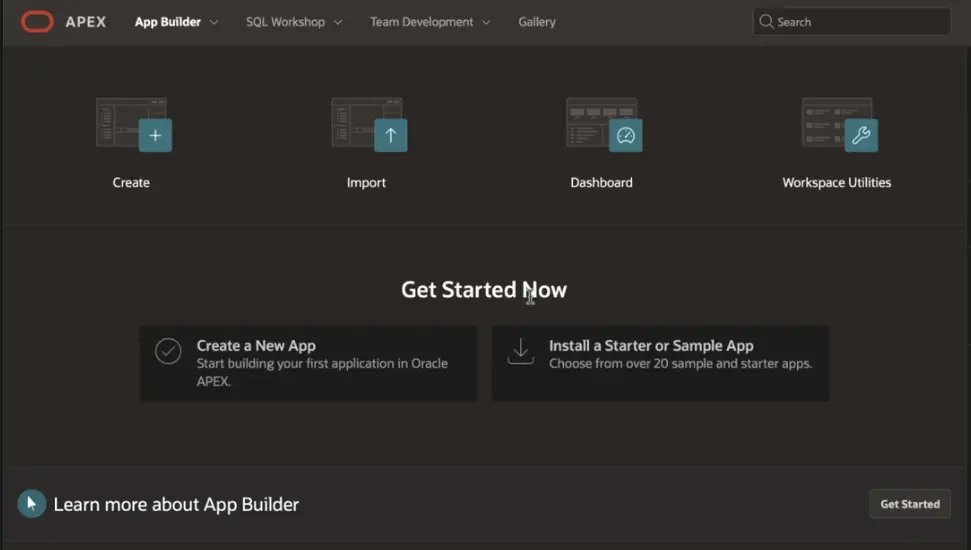Click the Create label
This screenshot has height=550, width=971.
pyautogui.click(x=131, y=183)
